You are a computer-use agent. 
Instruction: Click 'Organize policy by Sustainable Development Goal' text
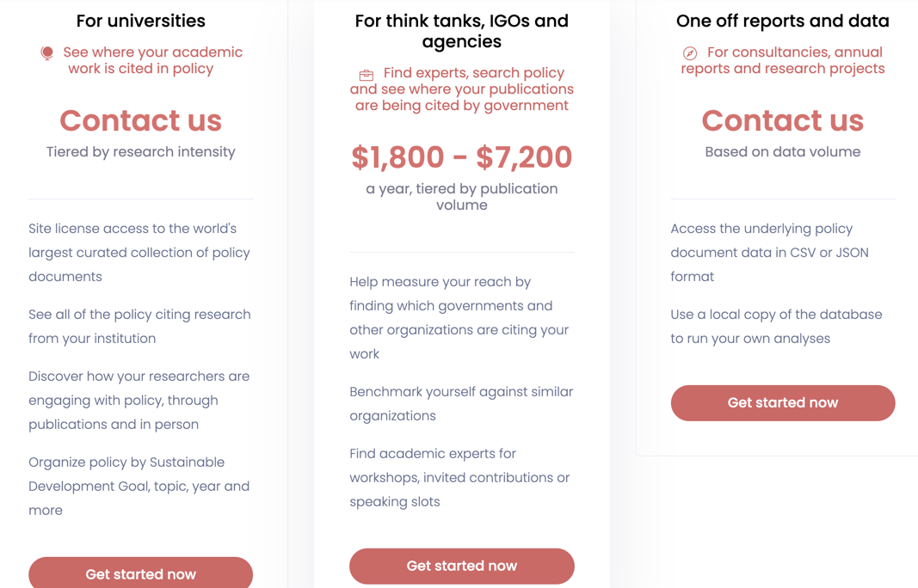[x=139, y=486]
